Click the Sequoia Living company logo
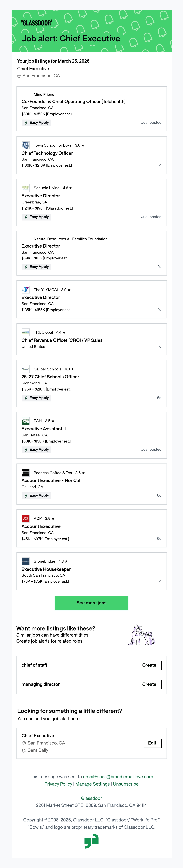Screen dimensions: 183x868 25,188
